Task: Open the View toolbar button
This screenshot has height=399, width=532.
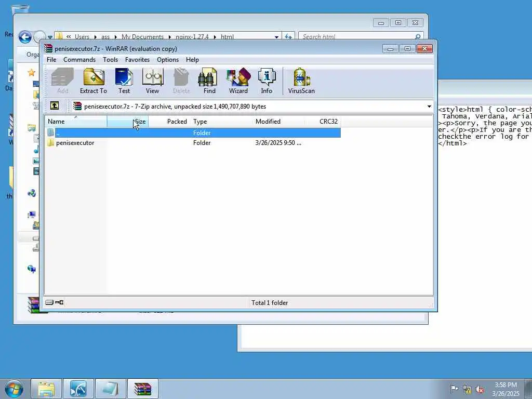Action: [152, 81]
